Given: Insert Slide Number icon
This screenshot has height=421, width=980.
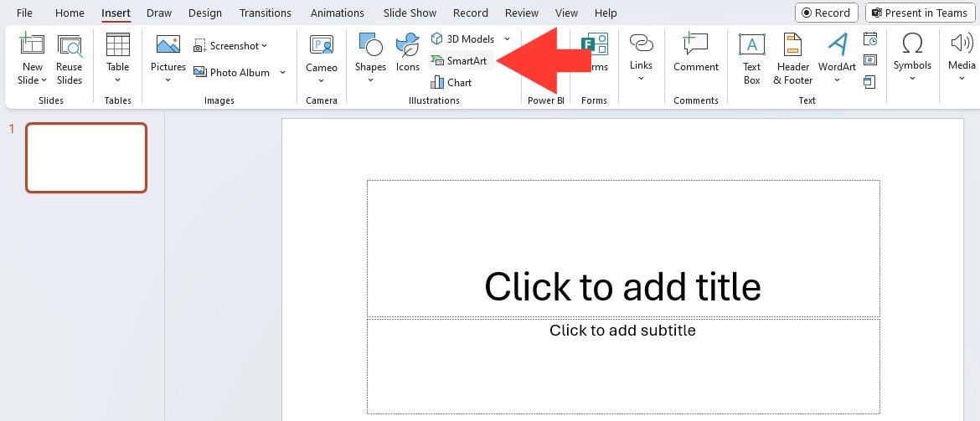Looking at the screenshot, I should [870, 60].
